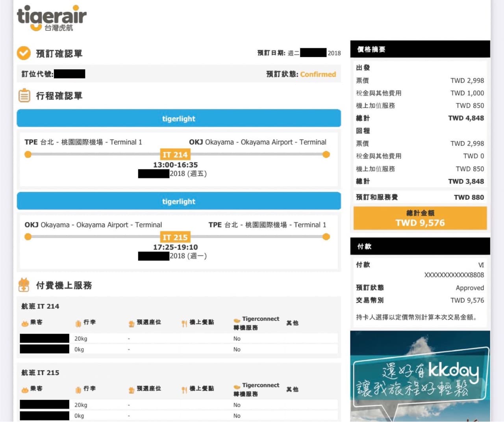This screenshot has height=422, width=504.
Task: Click baggage icon in flight IT 215 table
Action: pos(78,390)
